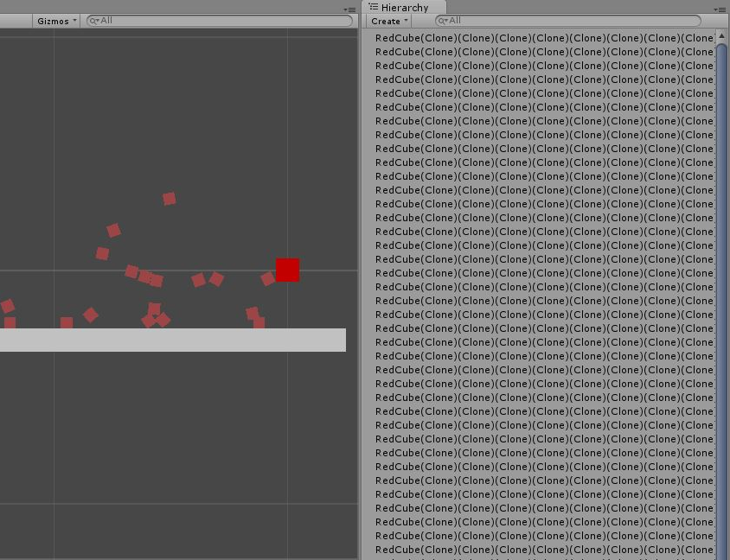Image resolution: width=730 pixels, height=560 pixels.
Task: Select the faded red cube directly below the topmost cube
Action: click(x=113, y=230)
